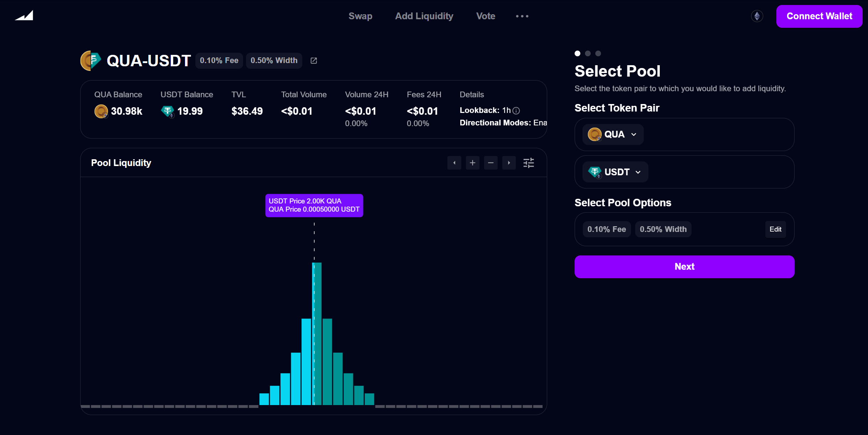
Task: Click the Lookback info tooltip icon
Action: point(517,110)
